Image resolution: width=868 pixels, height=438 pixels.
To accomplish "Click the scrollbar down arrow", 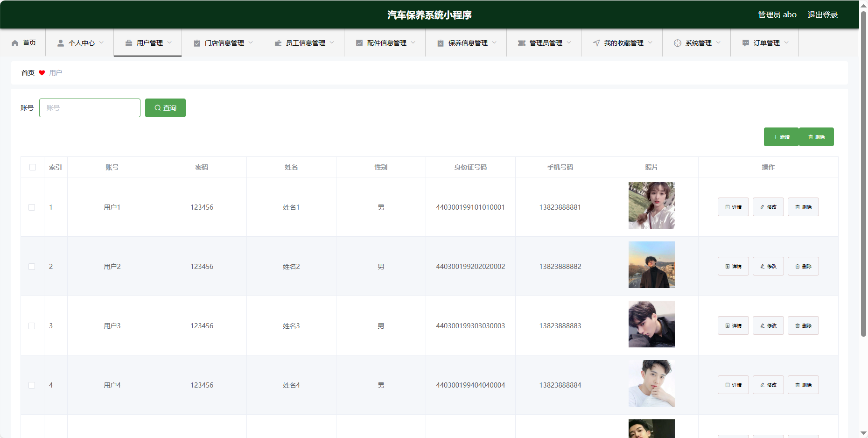I will pyautogui.click(x=863, y=433).
